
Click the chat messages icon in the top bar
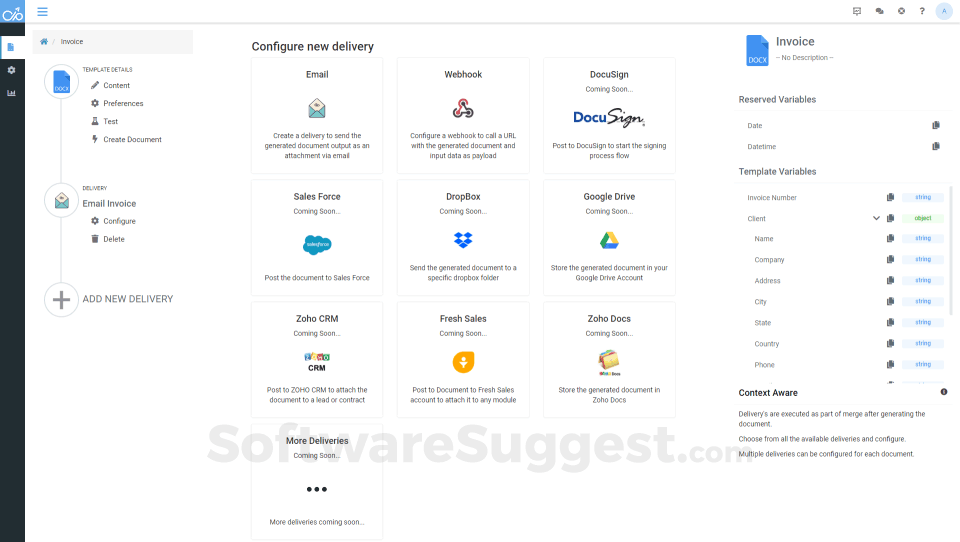(x=879, y=11)
